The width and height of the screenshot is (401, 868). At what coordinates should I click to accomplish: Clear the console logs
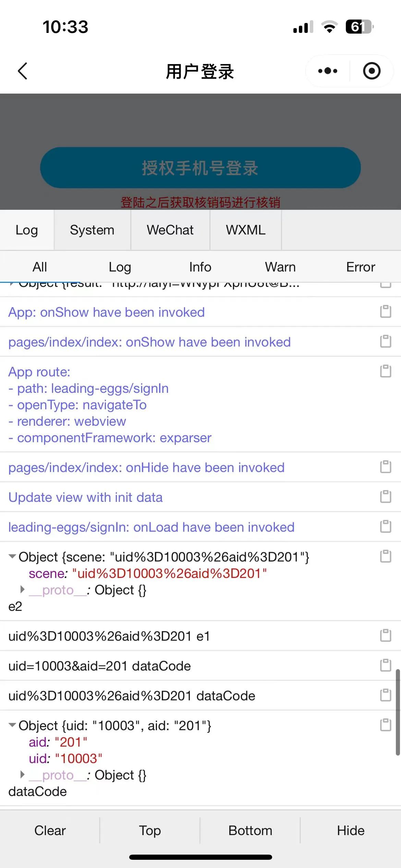point(50,831)
